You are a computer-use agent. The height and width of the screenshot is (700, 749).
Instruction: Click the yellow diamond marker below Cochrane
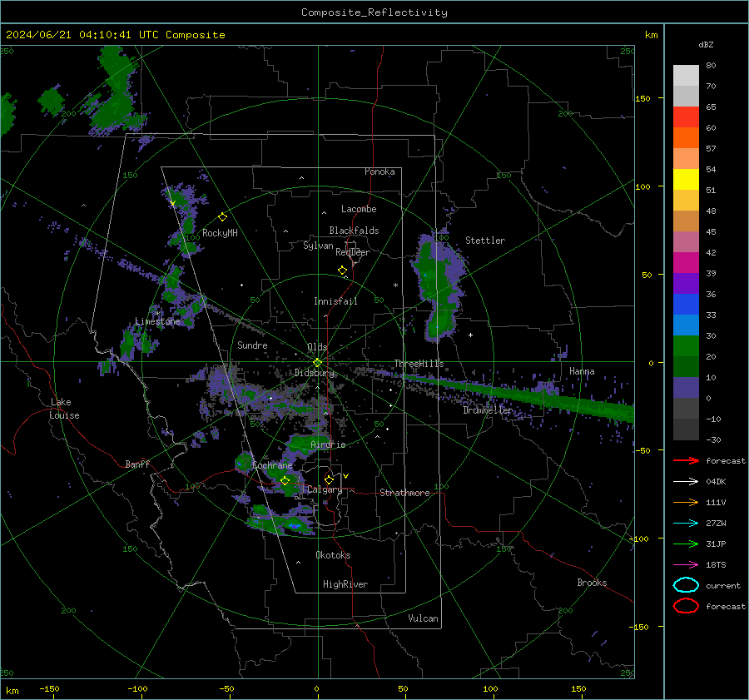pos(285,481)
